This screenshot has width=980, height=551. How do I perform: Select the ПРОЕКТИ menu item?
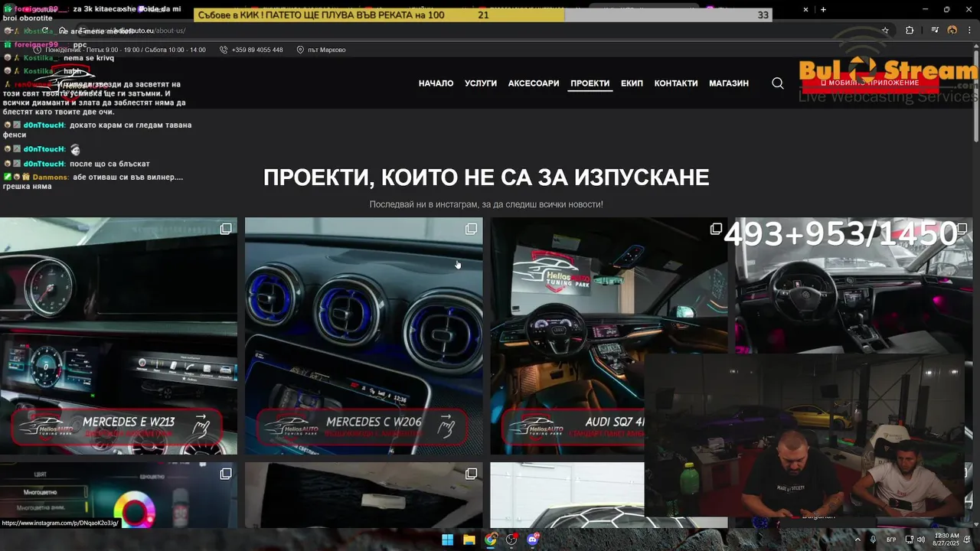[x=590, y=83]
